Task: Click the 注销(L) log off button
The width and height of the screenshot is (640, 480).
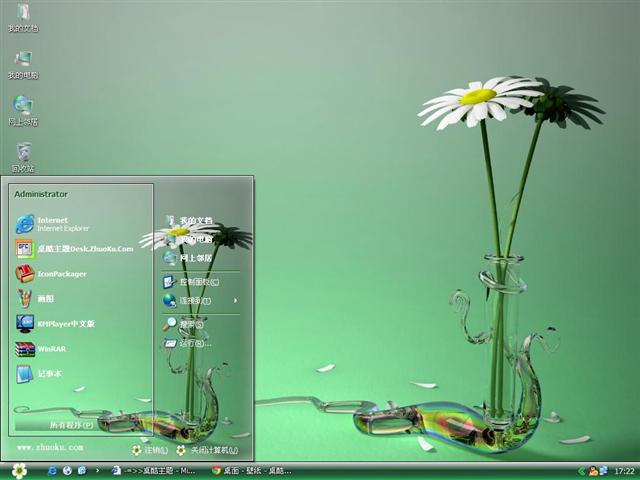Action: coord(150,450)
